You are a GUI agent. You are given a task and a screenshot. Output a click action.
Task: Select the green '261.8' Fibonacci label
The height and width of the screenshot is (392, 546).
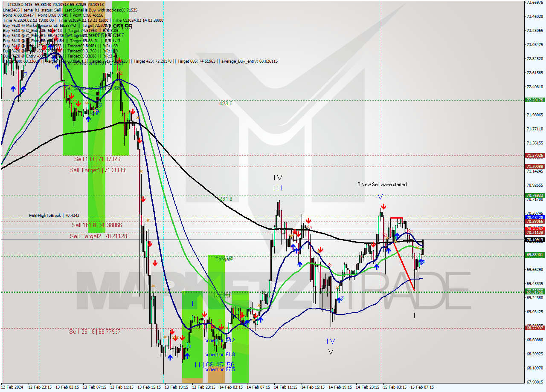(226, 199)
